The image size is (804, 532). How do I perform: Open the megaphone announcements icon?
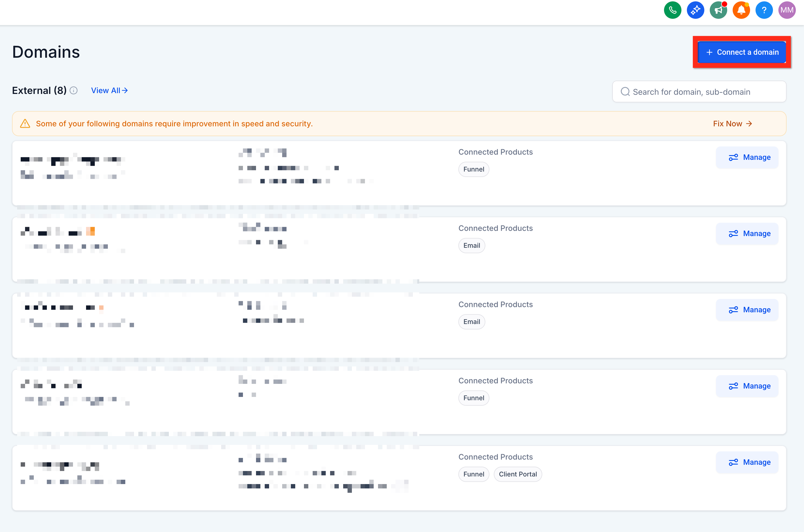[718, 10]
